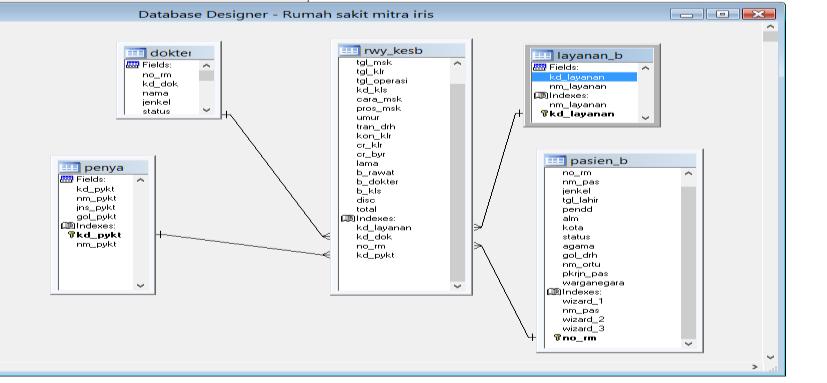Click the table icon in layanan_b title bar
The height and width of the screenshot is (383, 827).
tap(542, 55)
